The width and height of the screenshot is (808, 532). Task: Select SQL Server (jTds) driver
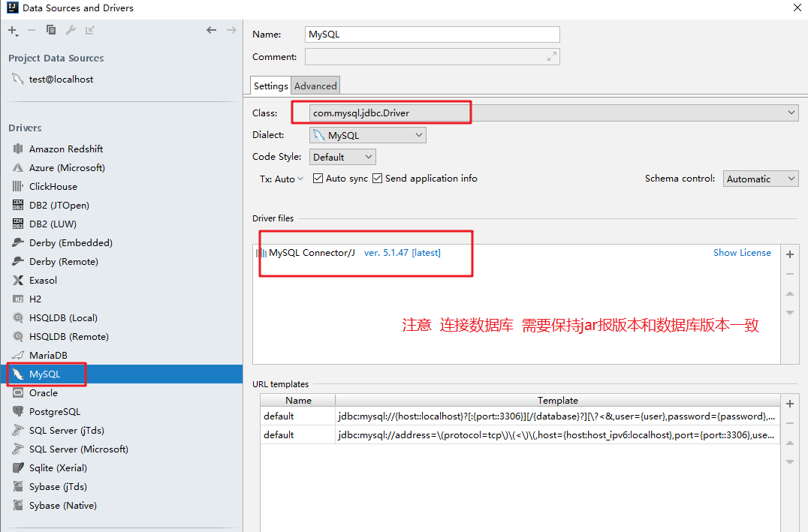point(67,431)
